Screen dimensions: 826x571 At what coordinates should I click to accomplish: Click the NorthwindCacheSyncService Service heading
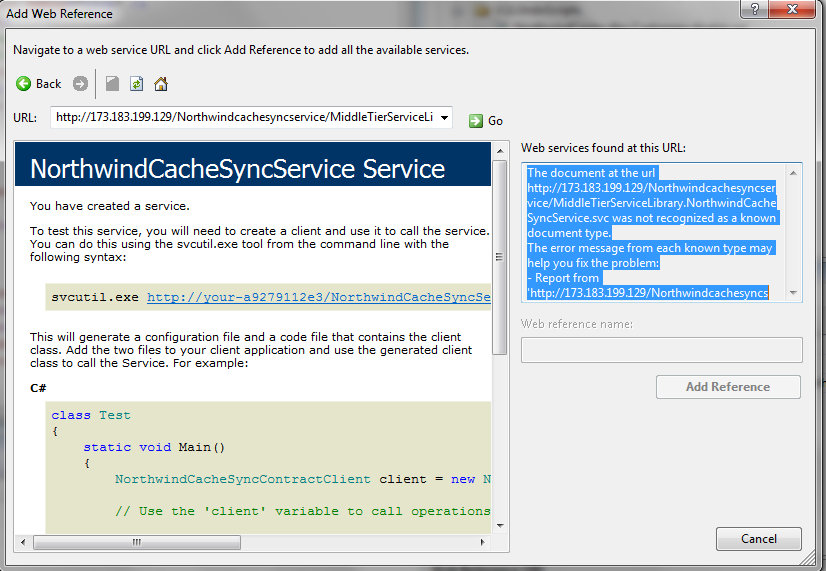pos(238,169)
